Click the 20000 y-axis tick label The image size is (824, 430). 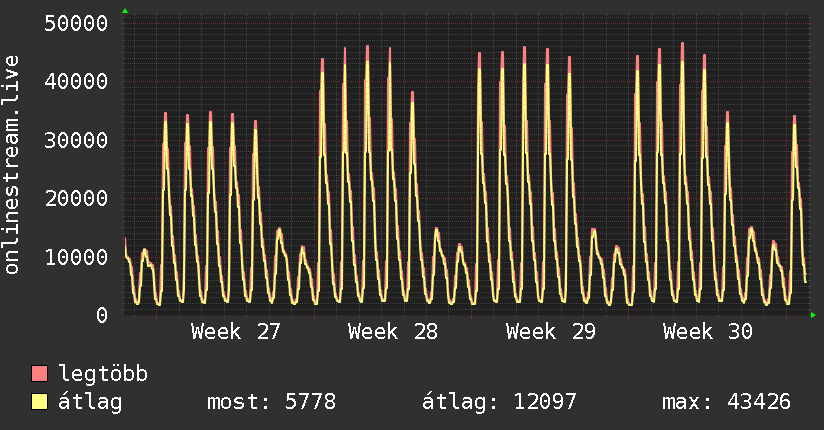click(x=76, y=199)
